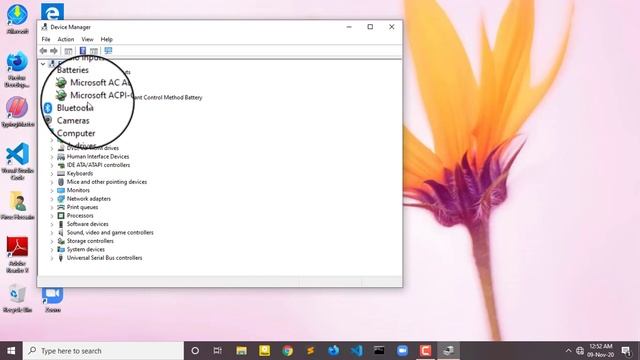This screenshot has height=360, width=640.
Task: Open the View menu
Action: [x=87, y=39]
